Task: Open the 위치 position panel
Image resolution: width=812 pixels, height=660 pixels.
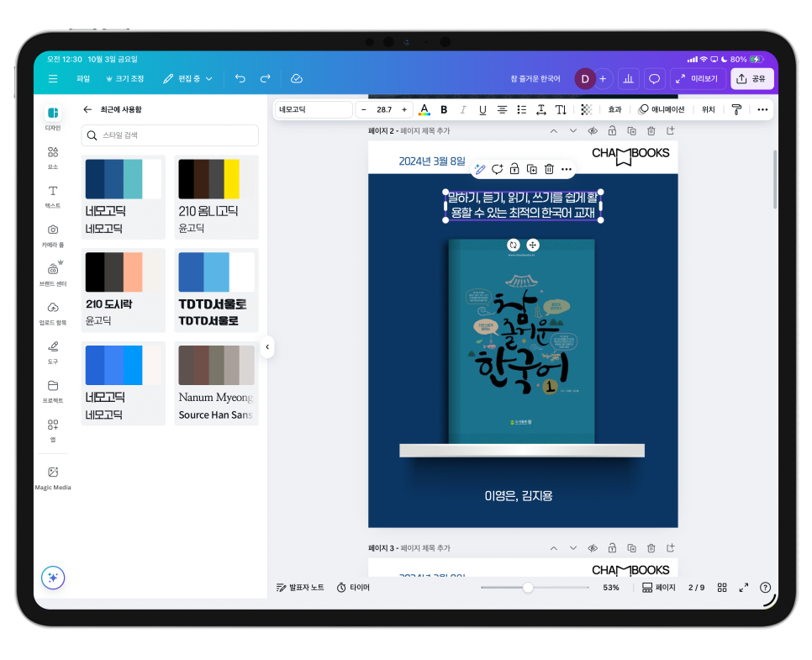Action: click(708, 109)
